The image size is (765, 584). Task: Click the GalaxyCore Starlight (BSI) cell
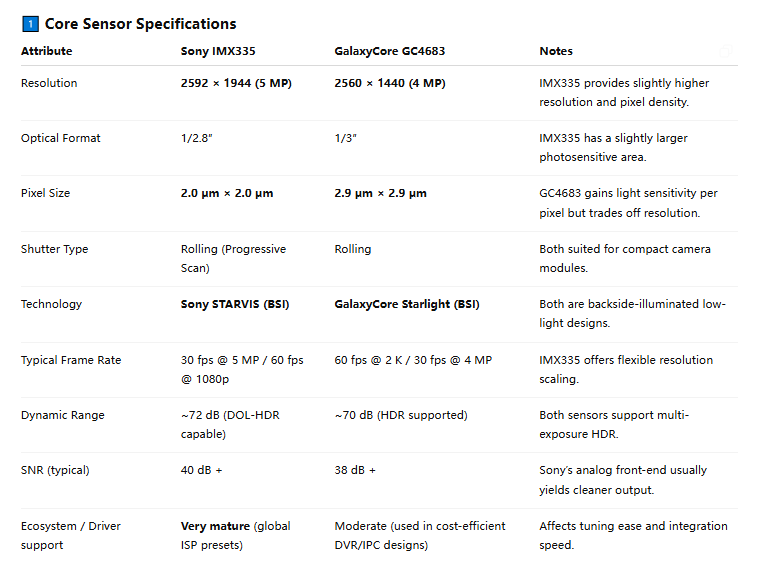point(407,304)
